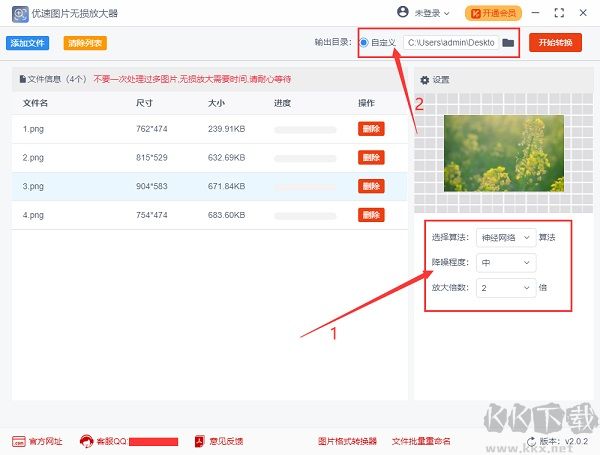The width and height of the screenshot is (600, 455).
Task: Minimize the application window
Action: pyautogui.click(x=535, y=13)
